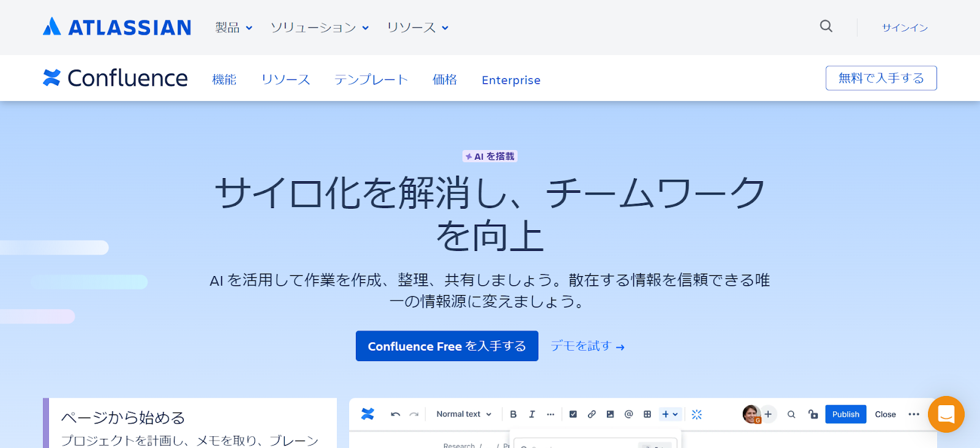This screenshot has width=980, height=448.
Task: Click the @ mention icon
Action: pyautogui.click(x=628, y=414)
